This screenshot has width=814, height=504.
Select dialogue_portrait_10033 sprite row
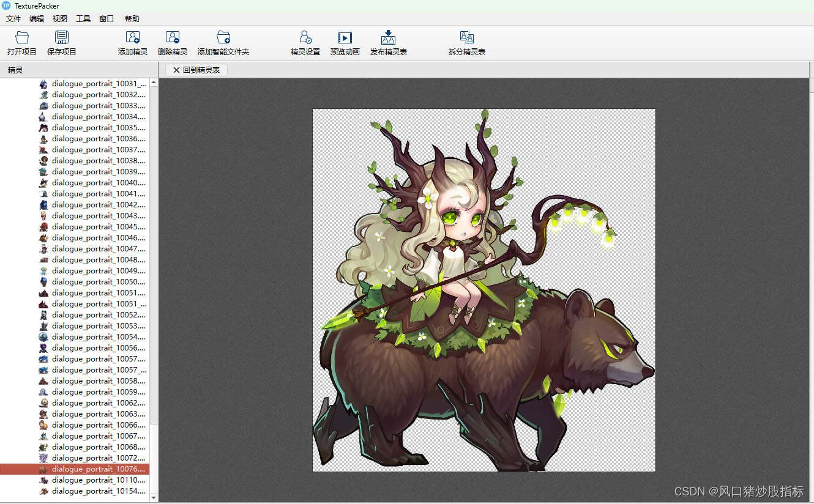point(75,106)
